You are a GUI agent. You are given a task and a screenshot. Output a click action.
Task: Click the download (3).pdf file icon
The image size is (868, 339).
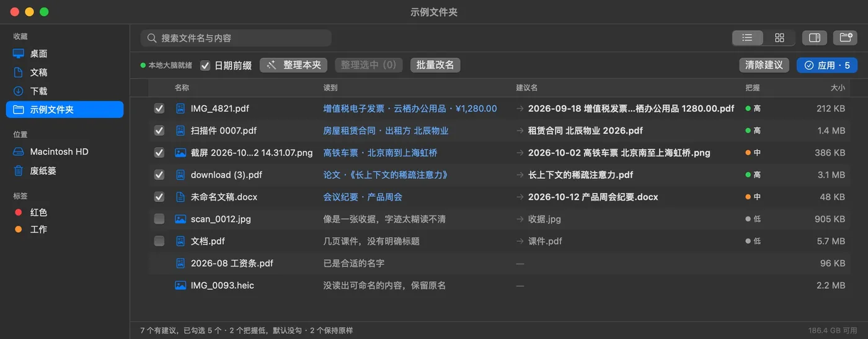(x=180, y=175)
